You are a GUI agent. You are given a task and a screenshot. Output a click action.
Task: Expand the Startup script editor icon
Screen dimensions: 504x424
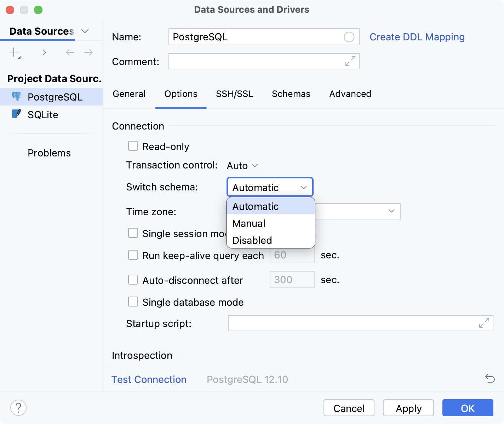point(484,323)
